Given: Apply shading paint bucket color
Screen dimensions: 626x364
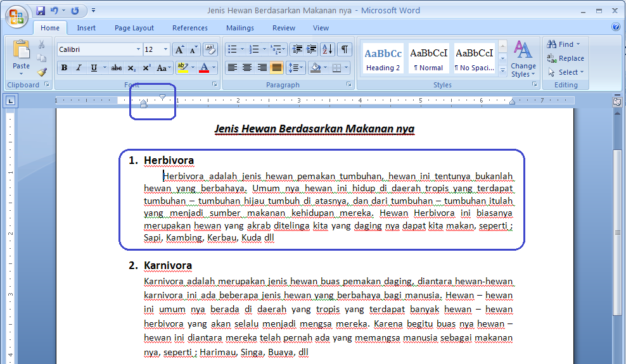Looking at the screenshot, I should pyautogui.click(x=316, y=68).
